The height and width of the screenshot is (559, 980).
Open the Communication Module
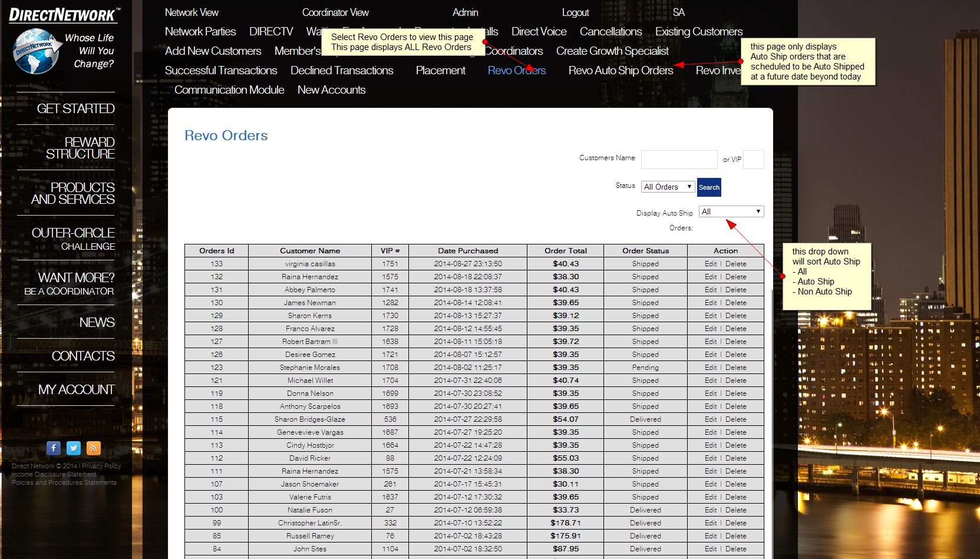(x=229, y=90)
